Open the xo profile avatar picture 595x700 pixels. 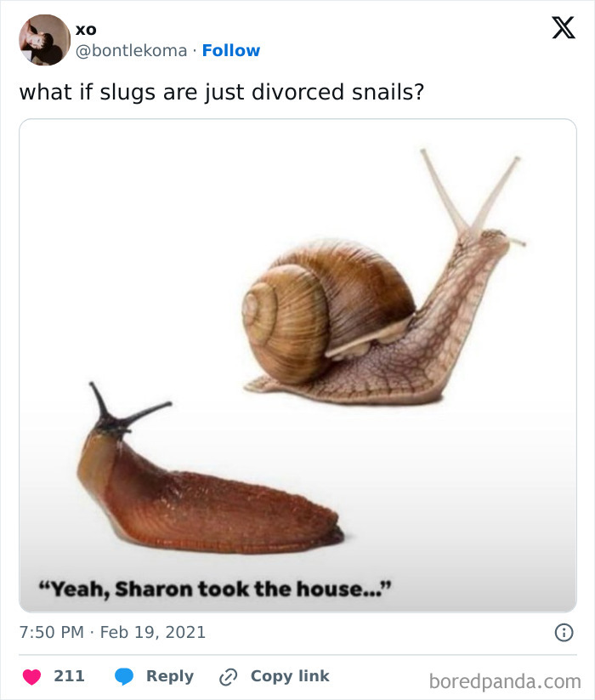pos(44,40)
